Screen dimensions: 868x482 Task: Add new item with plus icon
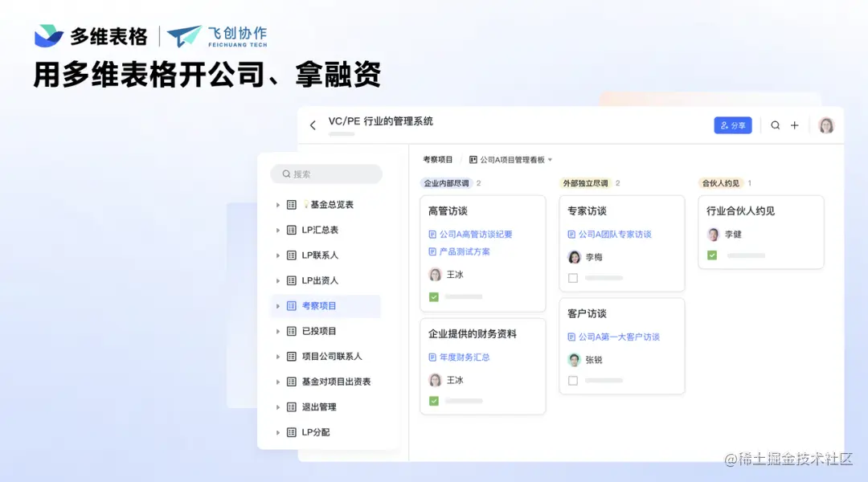pos(794,125)
